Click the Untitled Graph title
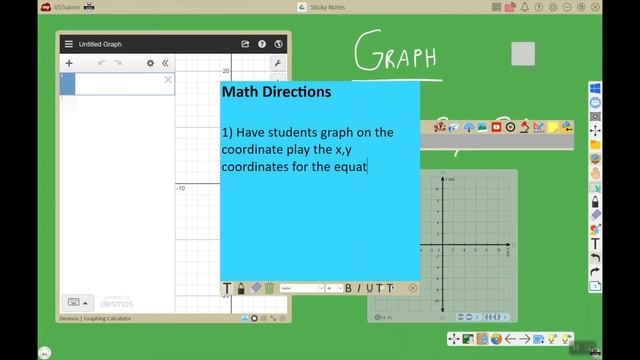Screen dimensions: 640x360 click(100, 44)
